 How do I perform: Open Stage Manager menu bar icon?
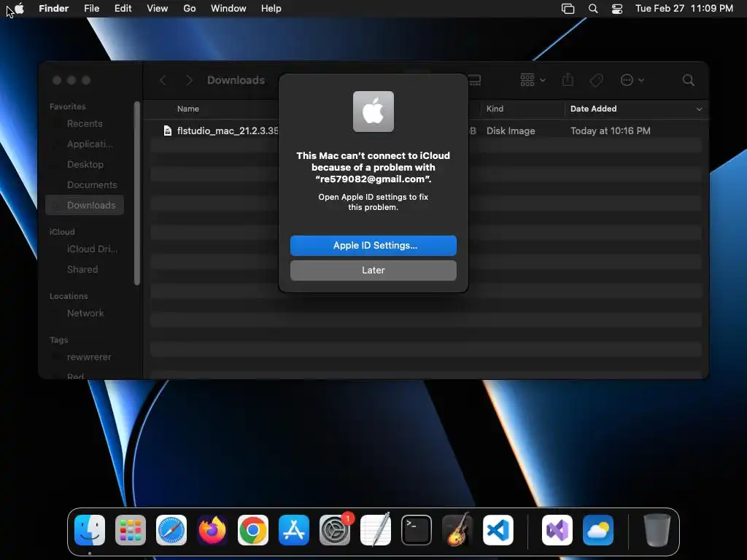coord(568,9)
